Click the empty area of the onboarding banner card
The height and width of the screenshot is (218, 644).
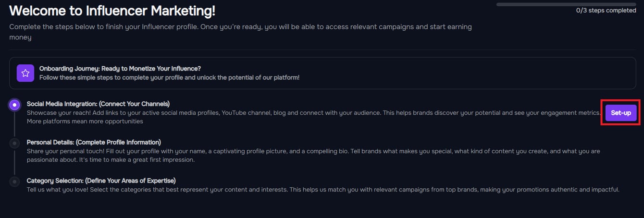pyautogui.click(x=466, y=73)
